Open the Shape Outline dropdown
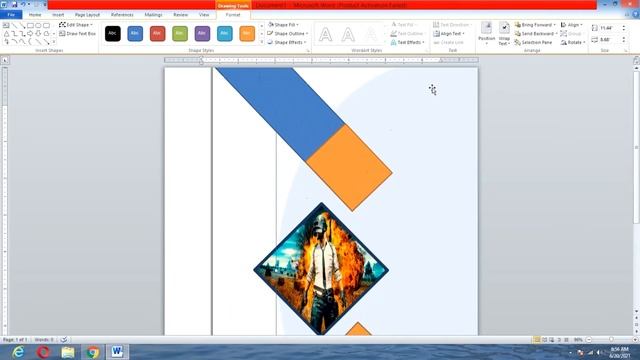Screen dimensions: 640x360 tap(288, 33)
